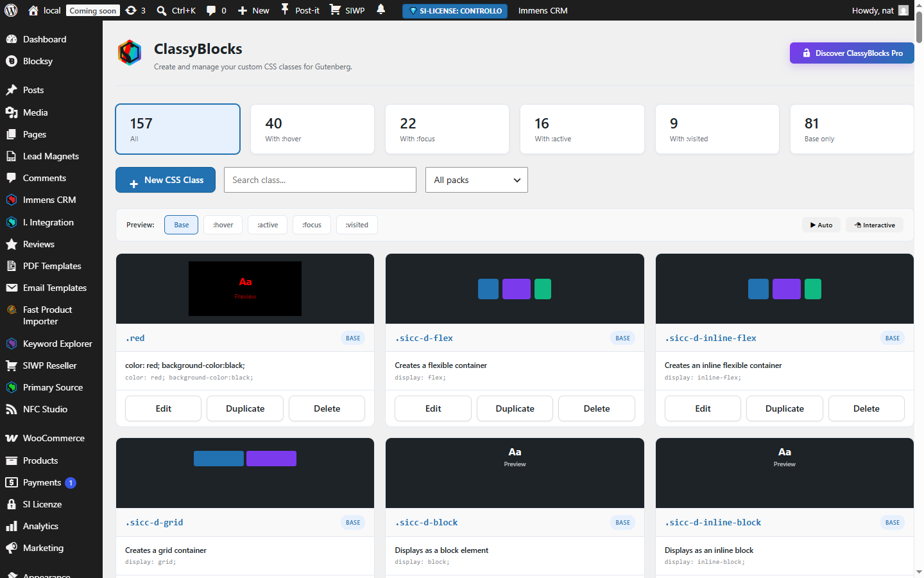Open the New menu in admin bar
This screenshot has height=578, width=924.
pyautogui.click(x=253, y=10)
